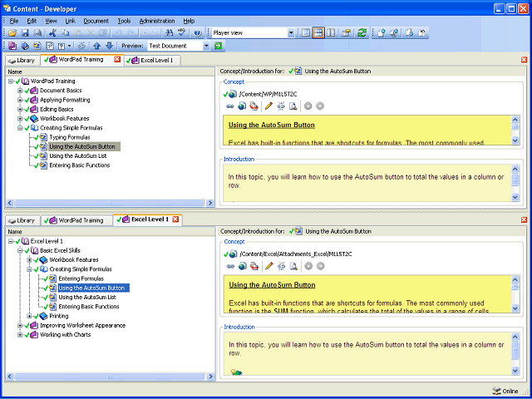Viewport: 532px width, 399px height.
Task: Open the Link menu
Action: pos(70,21)
